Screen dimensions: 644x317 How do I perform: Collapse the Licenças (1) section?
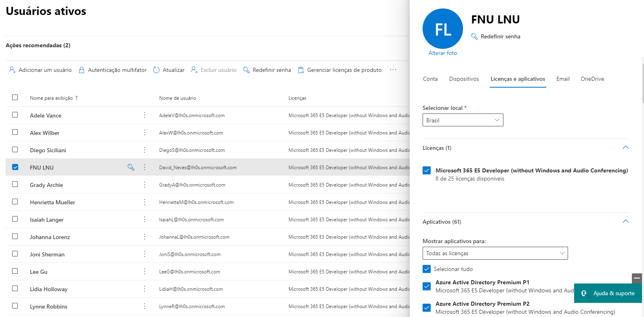click(x=626, y=147)
